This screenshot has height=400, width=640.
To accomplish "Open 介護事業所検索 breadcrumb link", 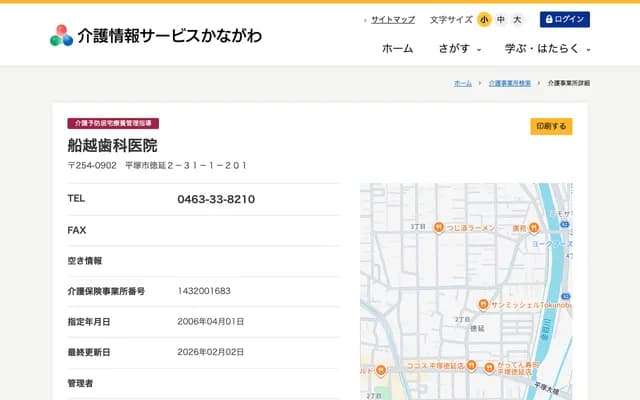I will pos(509,83).
